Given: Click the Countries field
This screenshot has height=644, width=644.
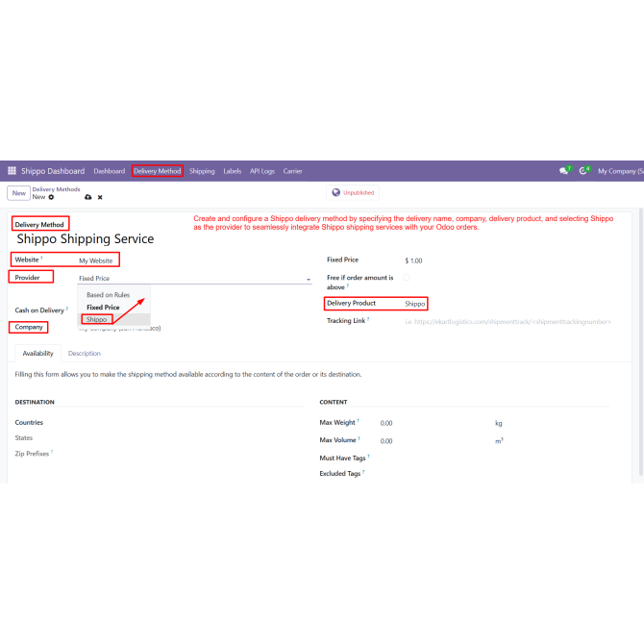Looking at the screenshot, I should [29, 422].
